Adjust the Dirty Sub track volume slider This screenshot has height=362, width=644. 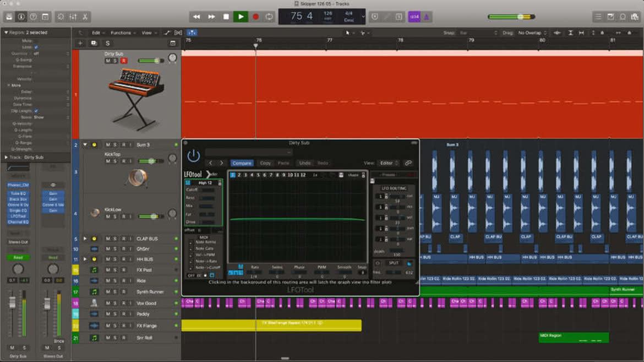[151, 61]
